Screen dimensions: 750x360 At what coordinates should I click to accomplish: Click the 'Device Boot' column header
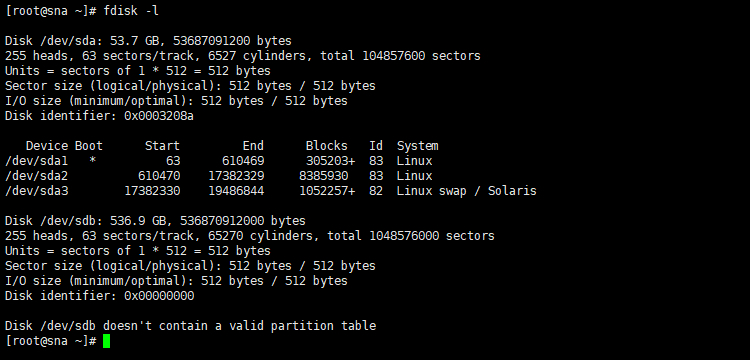click(64, 146)
